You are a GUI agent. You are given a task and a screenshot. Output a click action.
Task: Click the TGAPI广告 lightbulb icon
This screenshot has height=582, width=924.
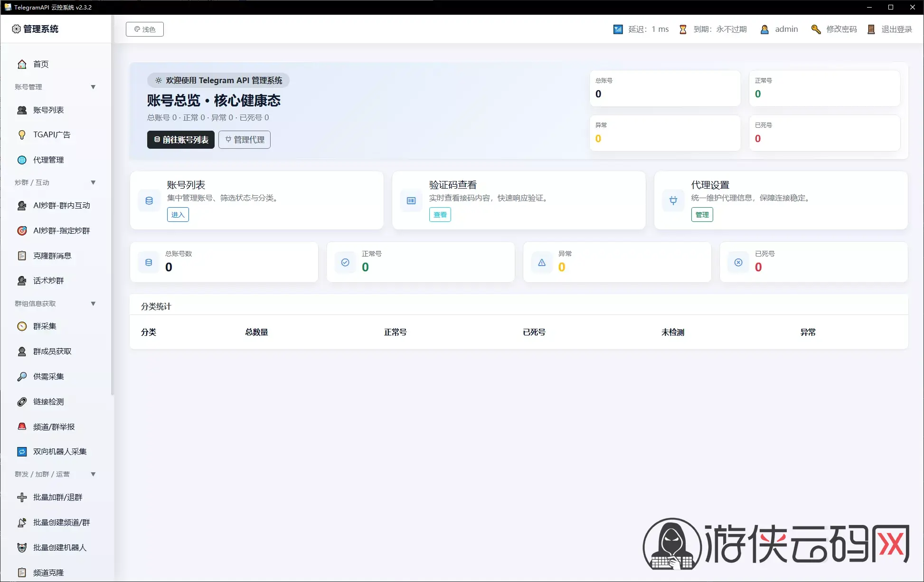pyautogui.click(x=22, y=135)
